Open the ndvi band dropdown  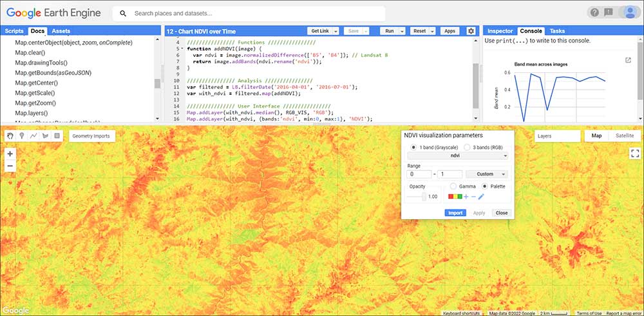point(457,156)
